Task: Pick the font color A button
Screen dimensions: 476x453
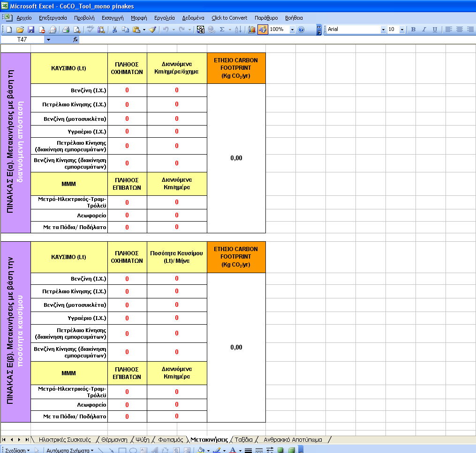Action: pyautogui.click(x=233, y=451)
